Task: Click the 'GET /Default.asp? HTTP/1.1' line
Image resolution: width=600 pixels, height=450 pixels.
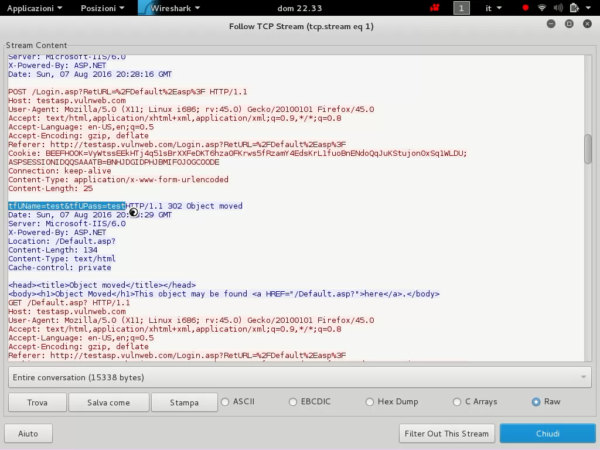Action: (x=69, y=303)
